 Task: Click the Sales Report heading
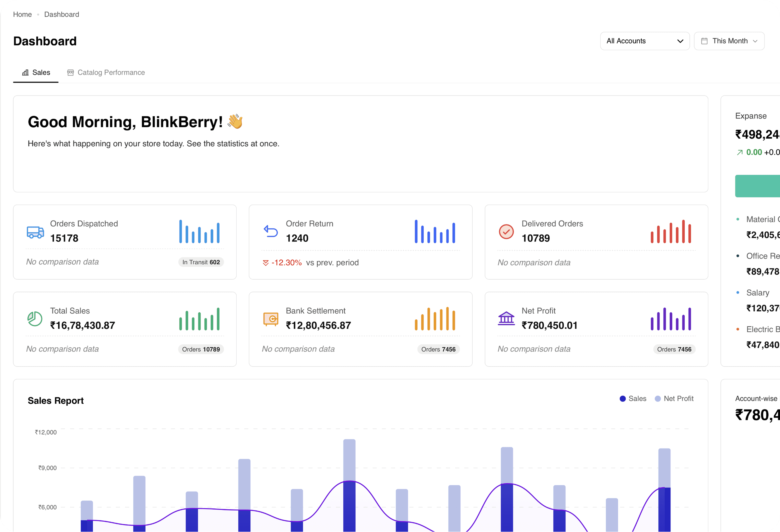[56, 400]
